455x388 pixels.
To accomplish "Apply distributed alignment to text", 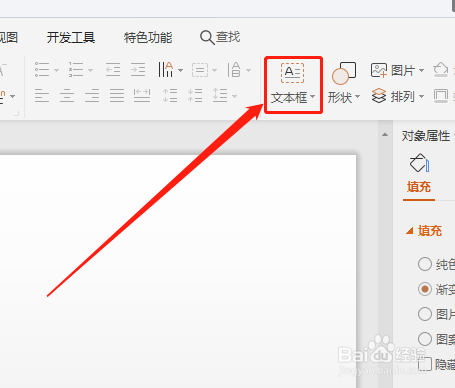I will click(x=142, y=96).
